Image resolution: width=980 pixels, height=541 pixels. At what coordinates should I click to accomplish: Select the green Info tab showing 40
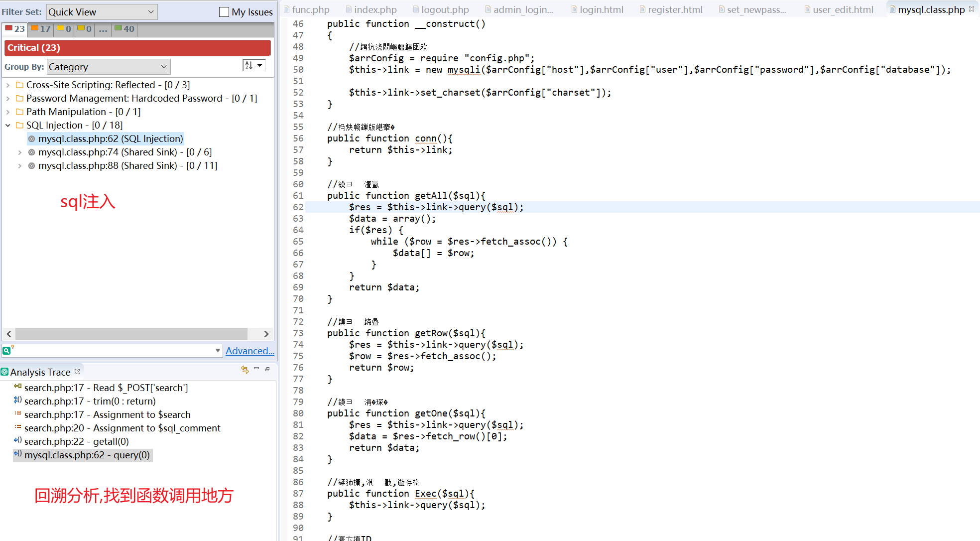[124, 29]
